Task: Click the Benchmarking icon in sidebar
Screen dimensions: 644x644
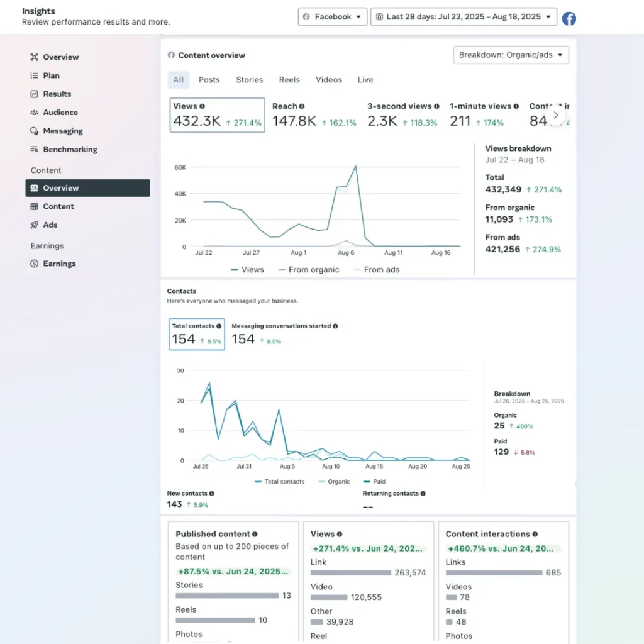Action: click(x=34, y=150)
